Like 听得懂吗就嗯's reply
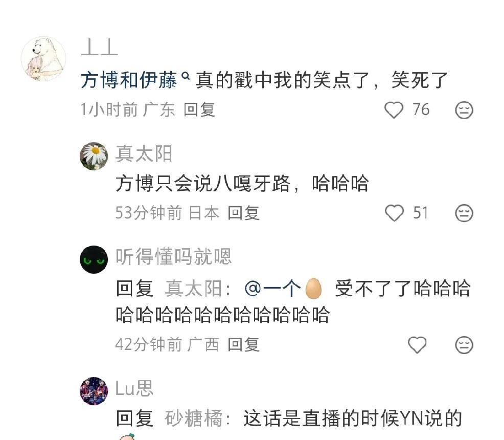This screenshot has width=504, height=440. tap(417, 345)
